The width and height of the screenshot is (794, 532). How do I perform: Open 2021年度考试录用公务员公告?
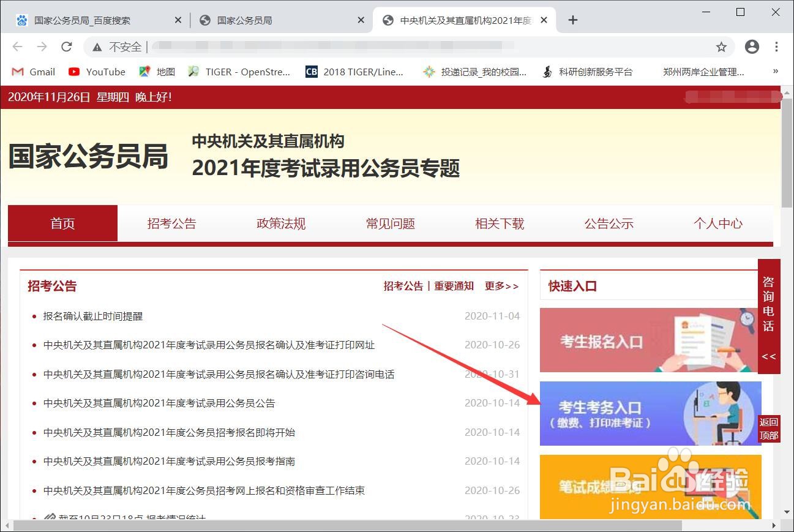point(159,403)
